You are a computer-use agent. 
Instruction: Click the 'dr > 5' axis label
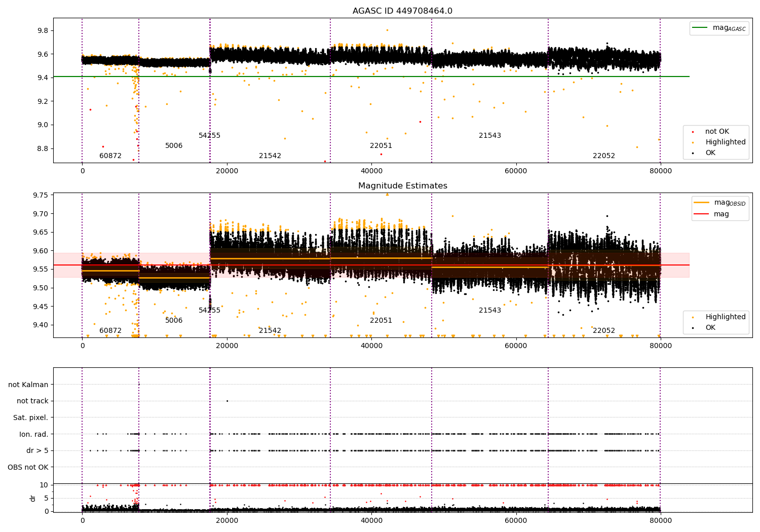coord(37,450)
